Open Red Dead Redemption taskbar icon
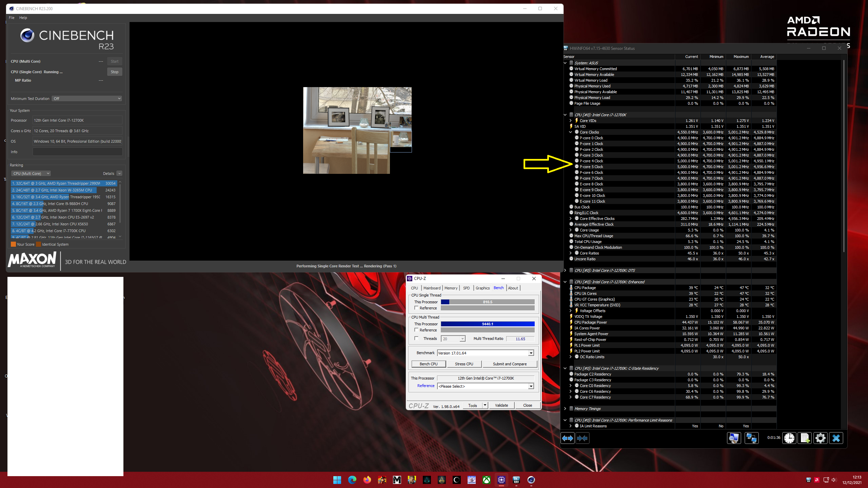The image size is (868, 488). tap(382, 480)
